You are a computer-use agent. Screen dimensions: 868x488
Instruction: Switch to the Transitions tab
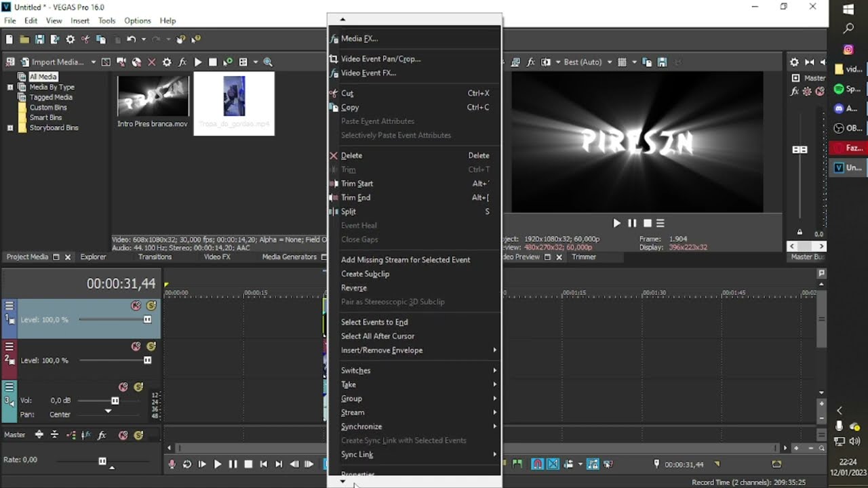tap(155, 257)
